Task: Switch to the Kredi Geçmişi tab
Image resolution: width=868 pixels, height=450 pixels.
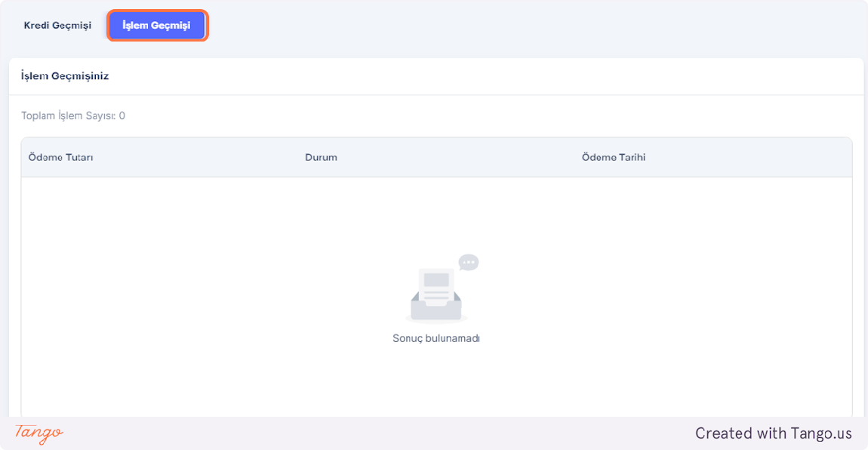Action: [x=57, y=26]
